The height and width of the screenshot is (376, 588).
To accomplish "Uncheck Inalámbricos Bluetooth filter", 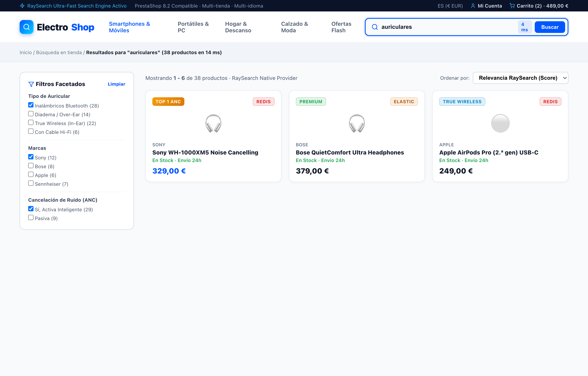I will click(31, 105).
